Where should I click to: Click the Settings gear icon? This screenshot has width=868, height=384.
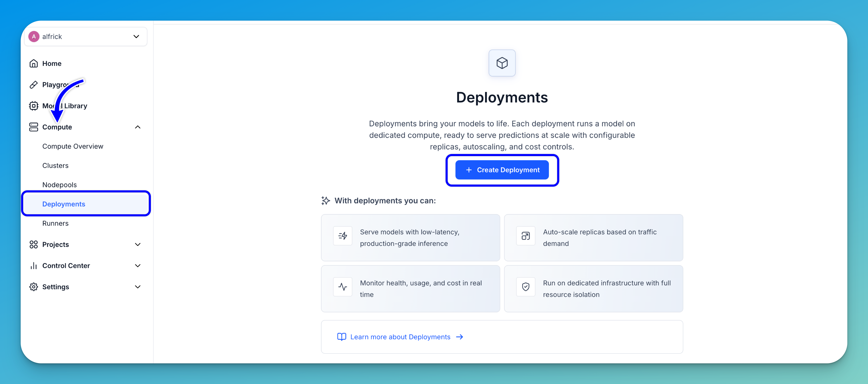pos(33,287)
